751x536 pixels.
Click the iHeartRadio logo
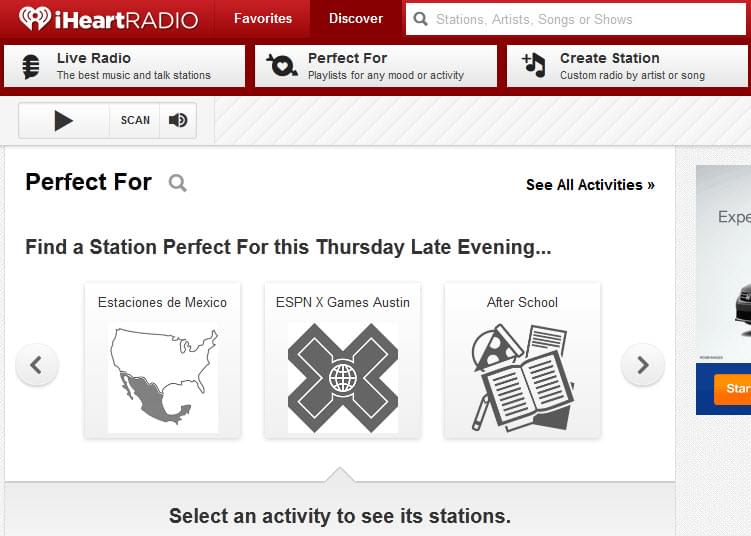coord(107,18)
